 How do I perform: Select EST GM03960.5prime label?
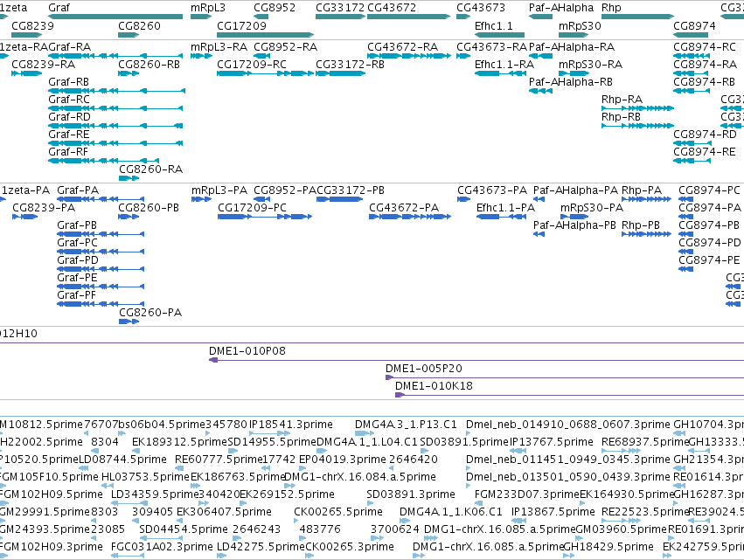[x=622, y=529]
